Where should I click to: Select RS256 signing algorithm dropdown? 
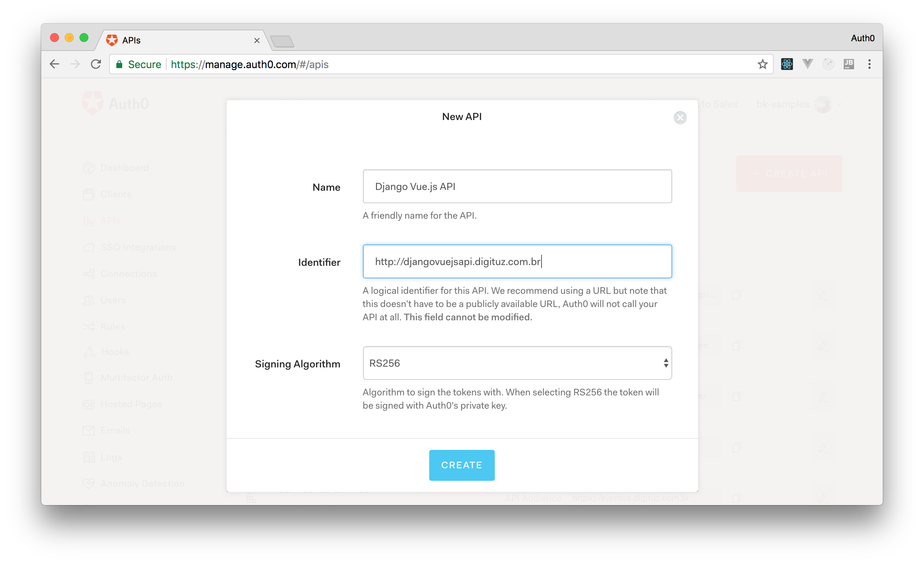pyautogui.click(x=518, y=363)
